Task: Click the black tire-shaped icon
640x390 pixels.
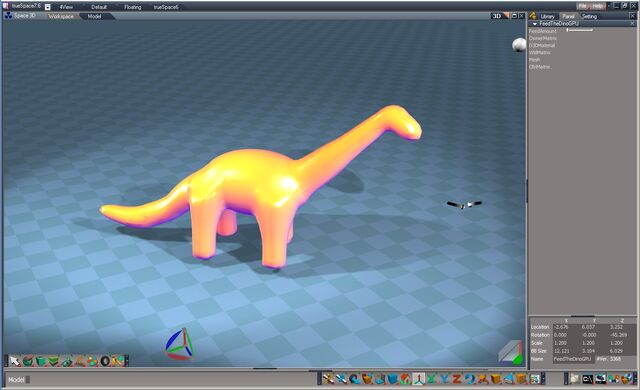Action: pos(105,361)
